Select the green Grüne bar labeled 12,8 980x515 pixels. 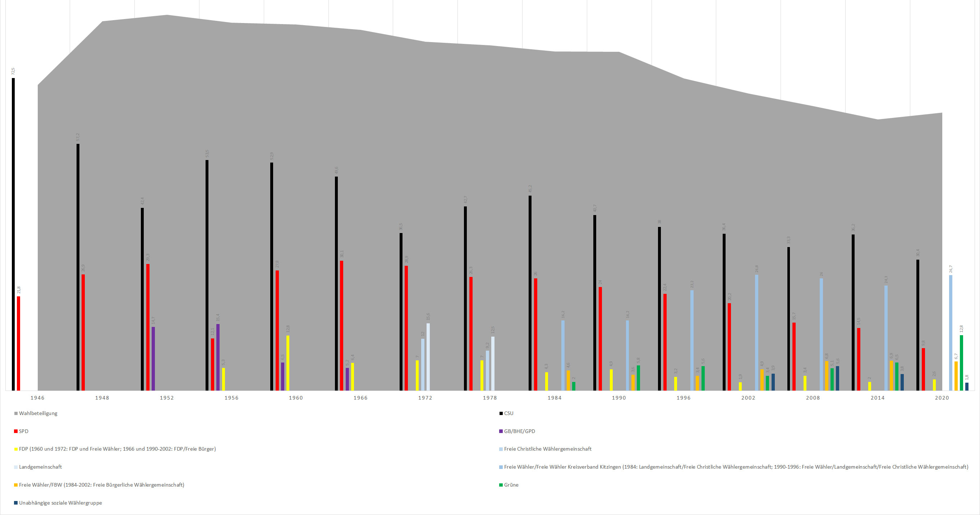(x=961, y=363)
